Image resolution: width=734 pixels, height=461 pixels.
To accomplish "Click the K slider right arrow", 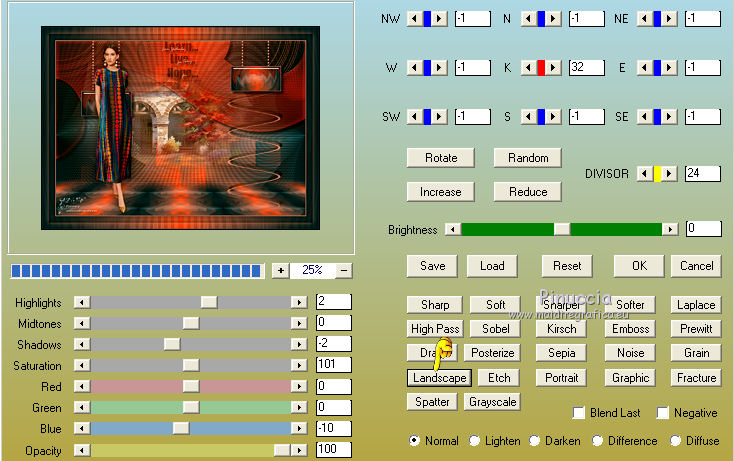I will point(553,68).
